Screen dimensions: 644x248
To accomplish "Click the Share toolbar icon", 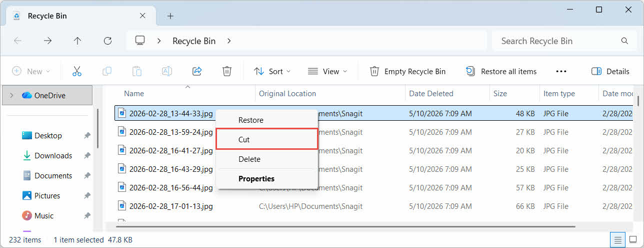I will click(197, 71).
